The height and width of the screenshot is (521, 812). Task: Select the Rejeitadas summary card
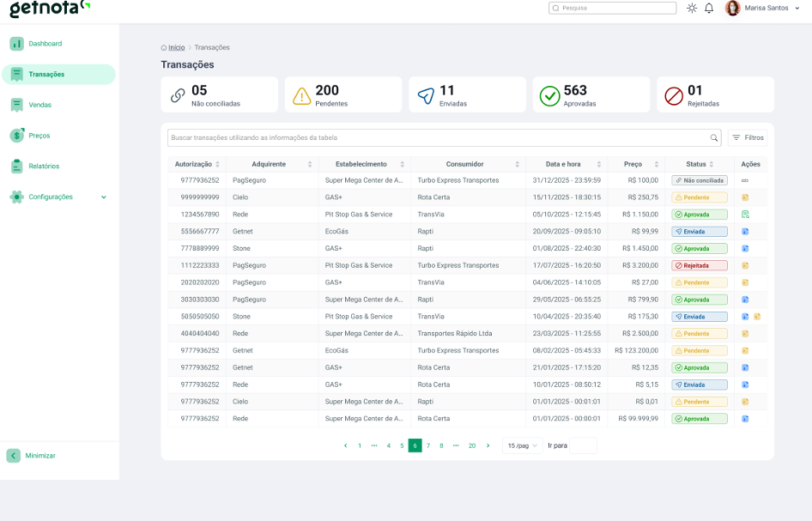pos(715,94)
